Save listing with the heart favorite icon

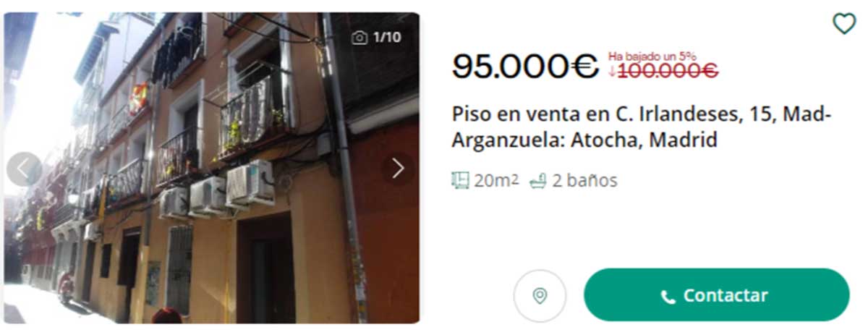tap(844, 24)
